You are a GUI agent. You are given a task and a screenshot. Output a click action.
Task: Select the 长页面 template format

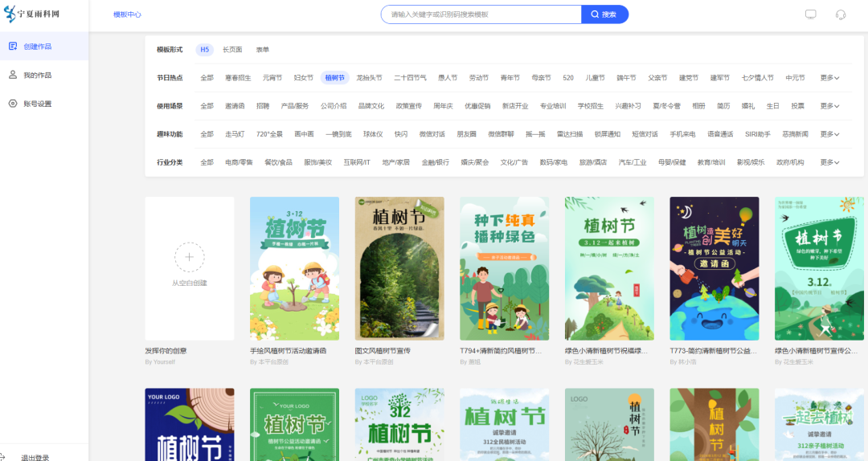(232, 50)
